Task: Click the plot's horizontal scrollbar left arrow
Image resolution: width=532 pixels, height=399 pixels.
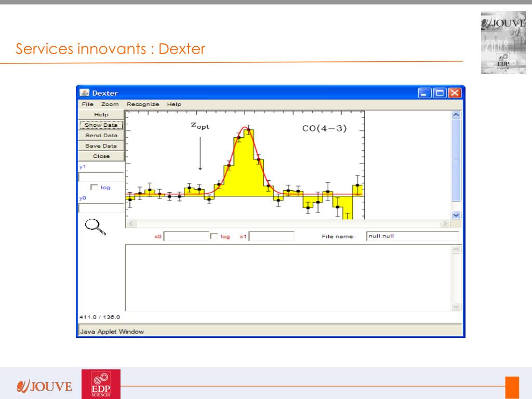Action: [131, 223]
